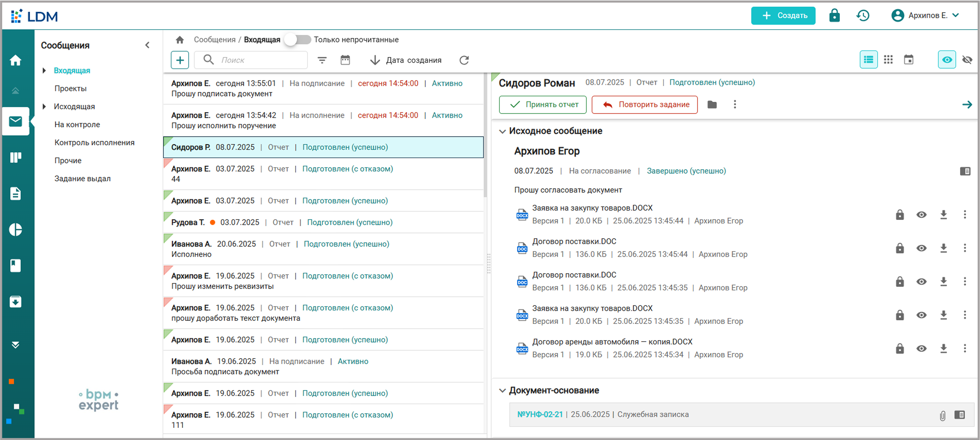Click the lock icon in top header

click(x=834, y=16)
